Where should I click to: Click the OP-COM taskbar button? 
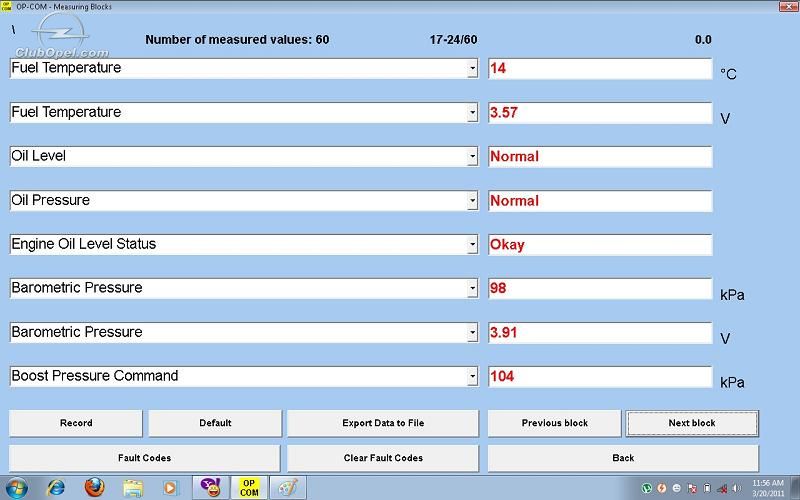(x=249, y=488)
